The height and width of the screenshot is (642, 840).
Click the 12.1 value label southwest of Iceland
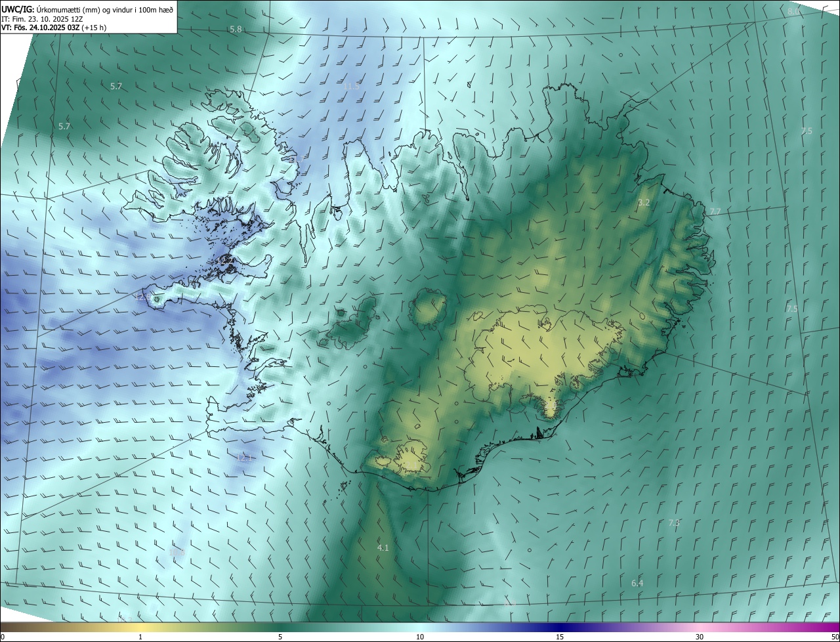click(244, 457)
